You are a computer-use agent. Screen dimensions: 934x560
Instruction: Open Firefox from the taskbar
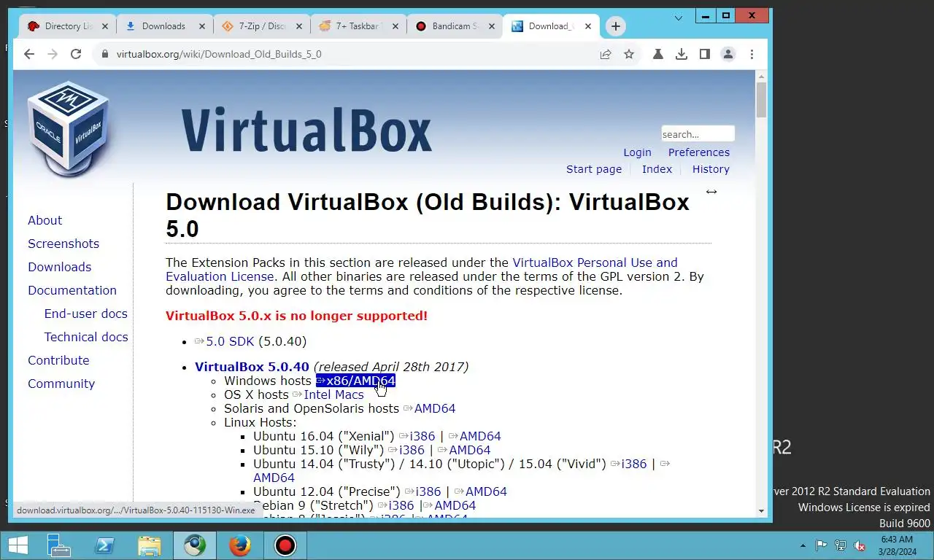coord(239,545)
